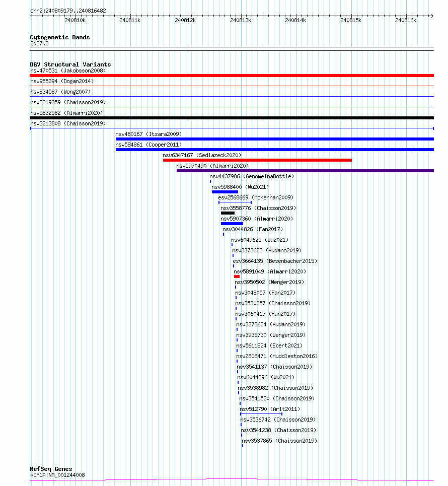Click the thin blue nsv512790 interval line
The width and height of the screenshot is (448, 486).
point(261,414)
